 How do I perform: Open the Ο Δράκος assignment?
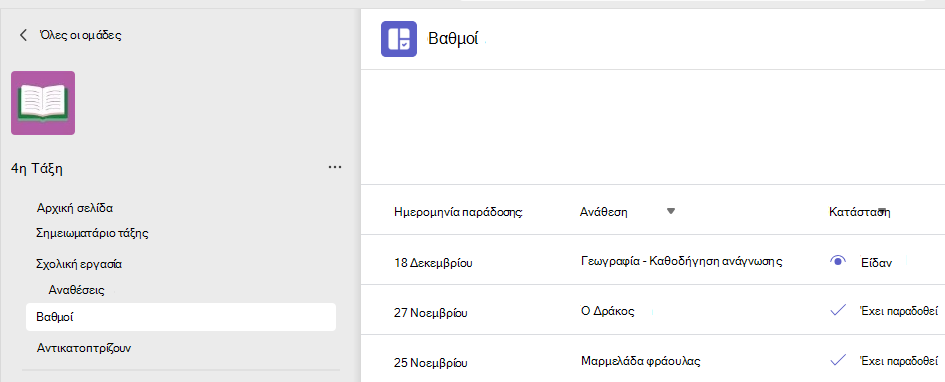tap(608, 312)
